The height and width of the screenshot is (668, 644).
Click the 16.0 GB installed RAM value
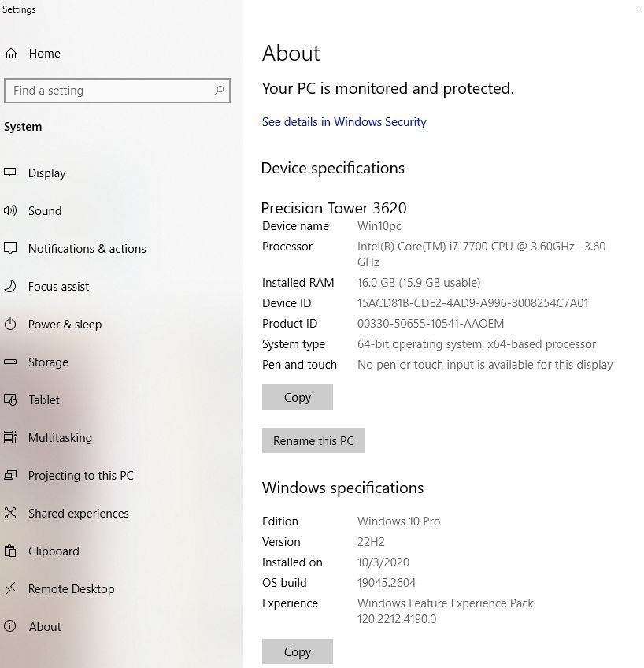[x=419, y=283]
